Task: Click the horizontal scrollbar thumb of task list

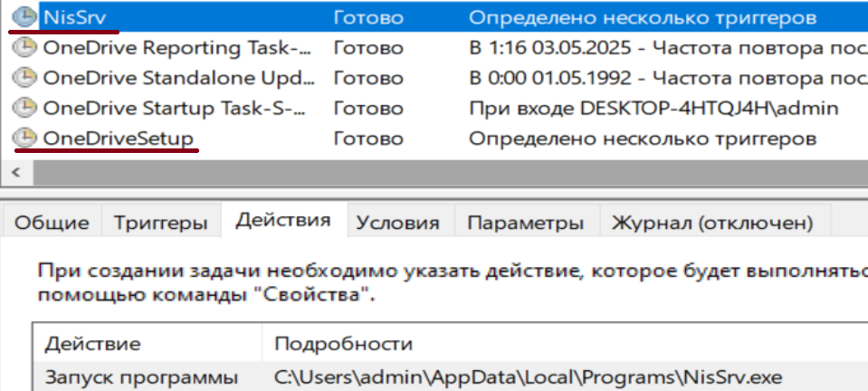Action: pos(450,172)
